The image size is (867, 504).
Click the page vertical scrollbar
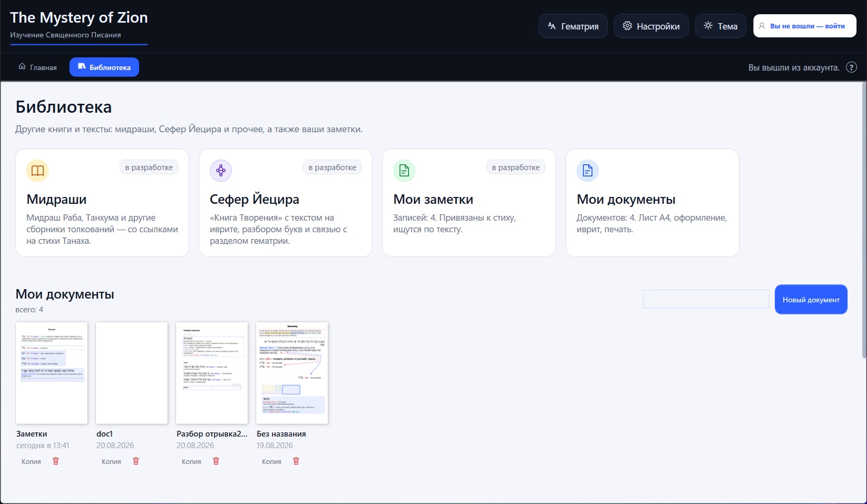coord(864,220)
